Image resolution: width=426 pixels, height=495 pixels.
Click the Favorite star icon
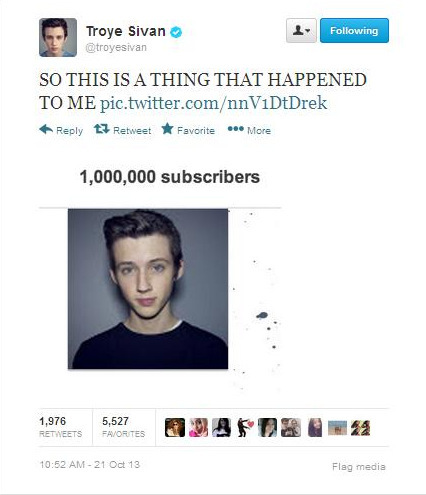[x=167, y=128]
